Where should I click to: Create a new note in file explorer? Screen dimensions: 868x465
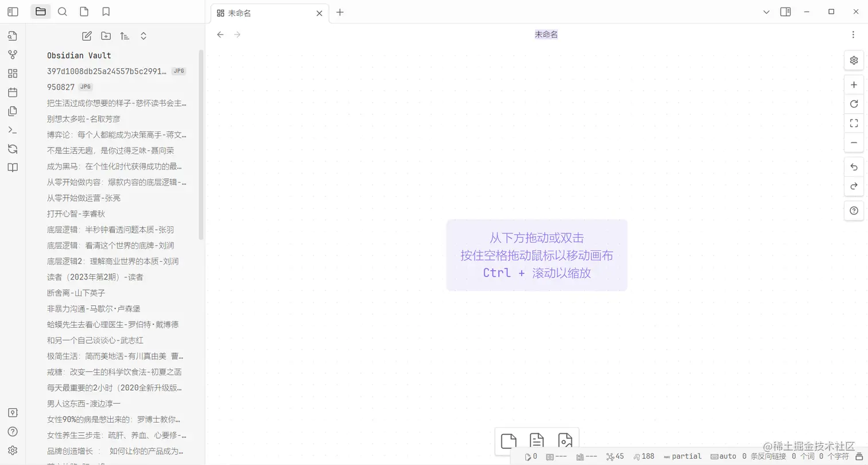point(87,36)
